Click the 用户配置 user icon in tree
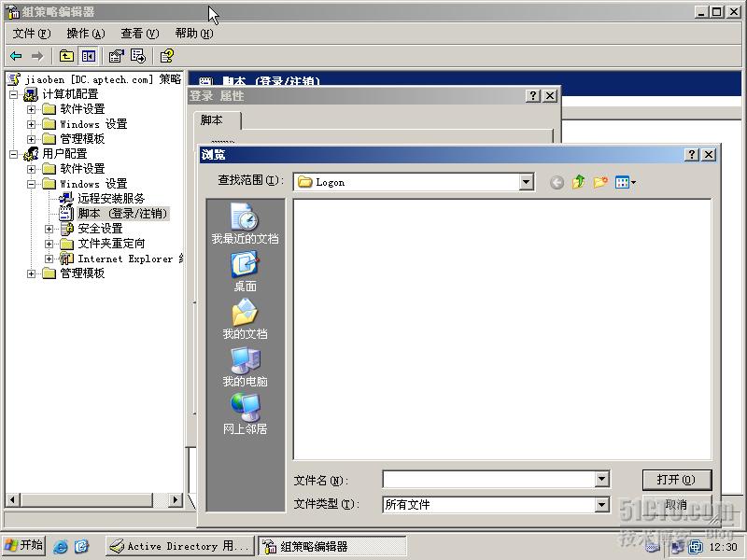747x560 pixels. tap(31, 154)
